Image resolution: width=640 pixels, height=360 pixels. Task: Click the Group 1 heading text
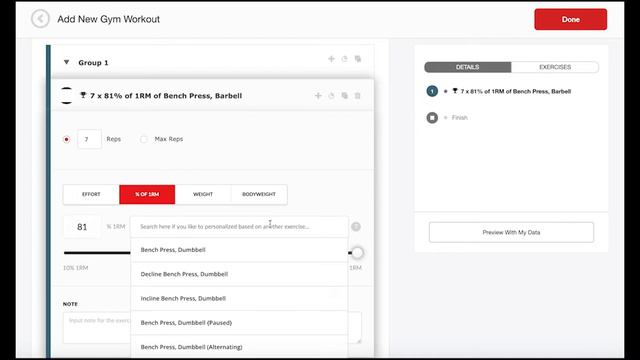(93, 62)
